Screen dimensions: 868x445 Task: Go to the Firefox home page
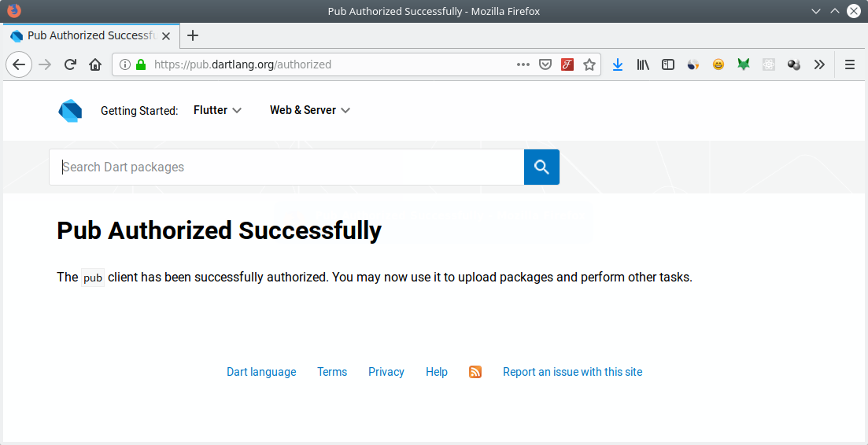click(95, 64)
